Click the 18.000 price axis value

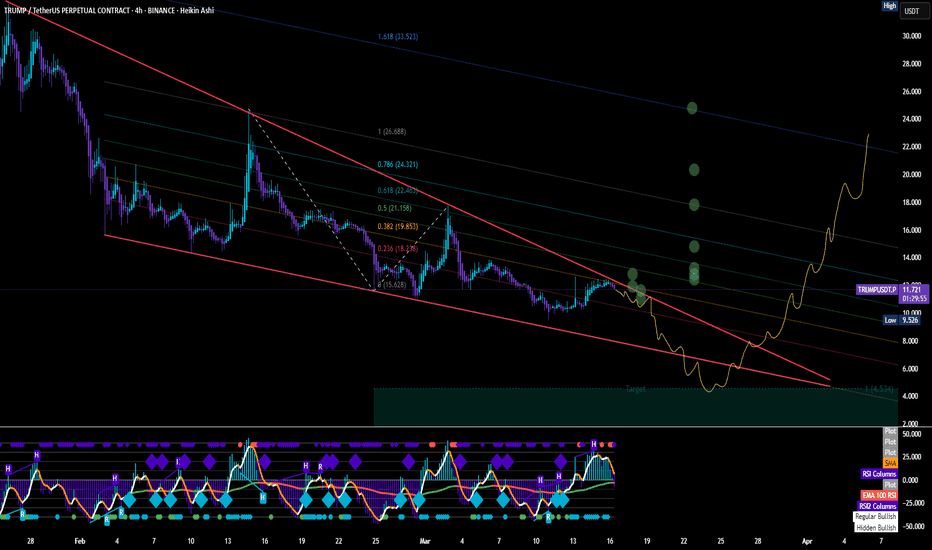[x=911, y=202]
